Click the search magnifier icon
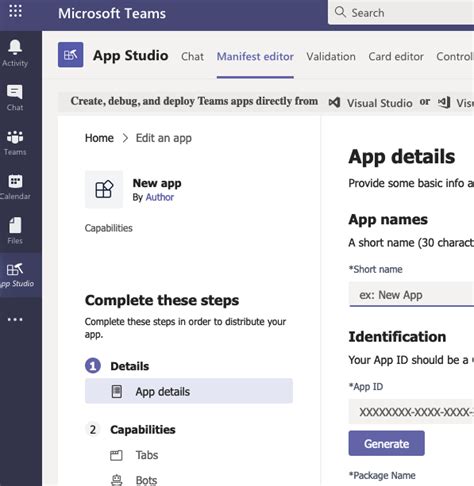Image resolution: width=474 pixels, height=486 pixels. tap(340, 12)
